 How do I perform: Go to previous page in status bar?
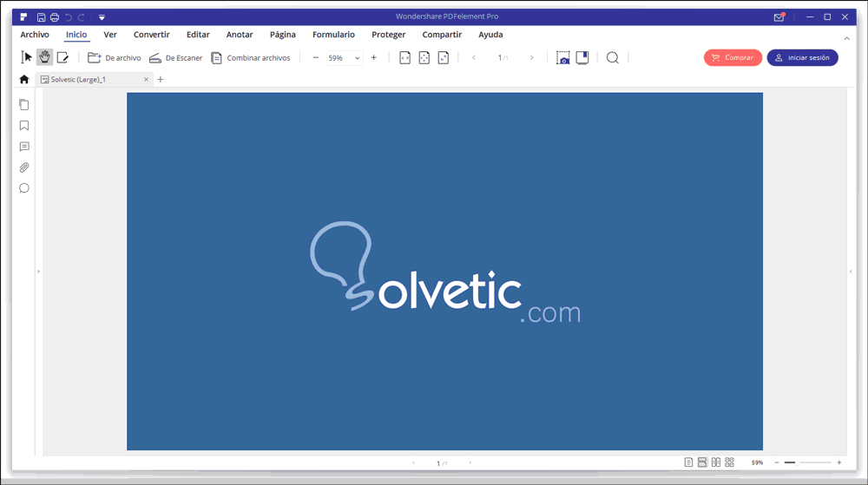(x=413, y=463)
